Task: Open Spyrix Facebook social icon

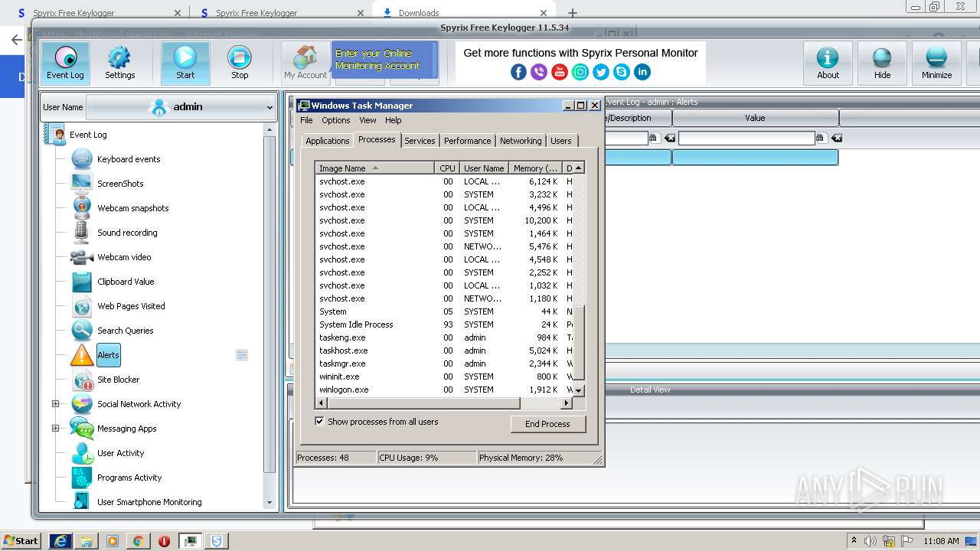Action: coord(518,72)
